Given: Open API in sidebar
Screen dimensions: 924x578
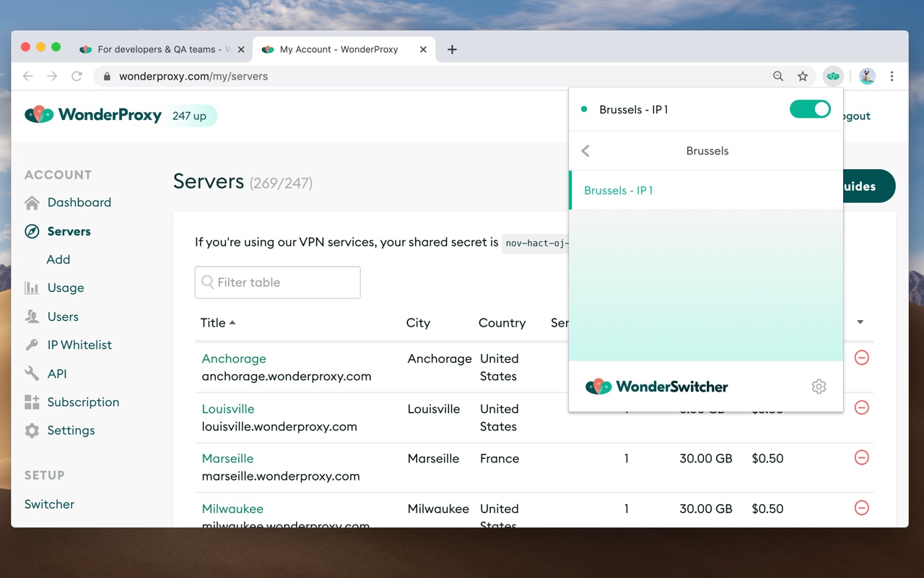Looking at the screenshot, I should pyautogui.click(x=57, y=374).
